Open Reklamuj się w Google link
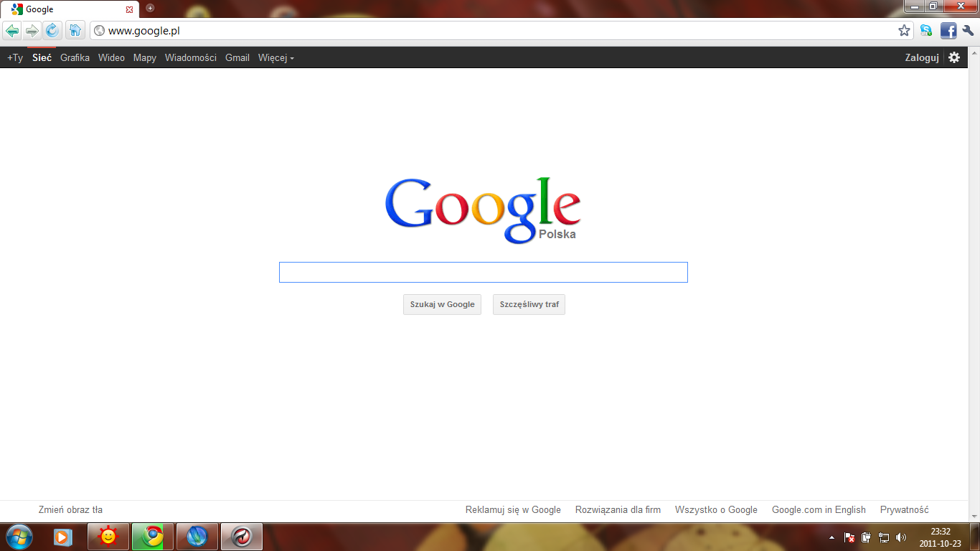 [x=513, y=510]
